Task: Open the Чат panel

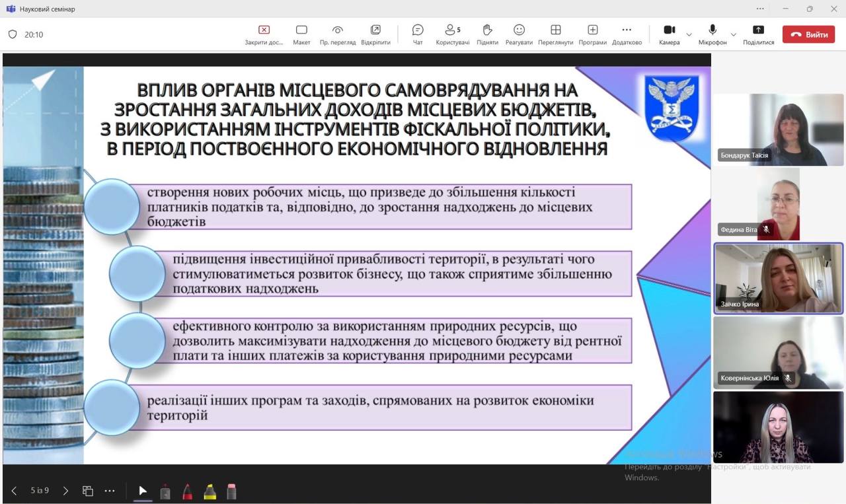Action: coord(418,34)
